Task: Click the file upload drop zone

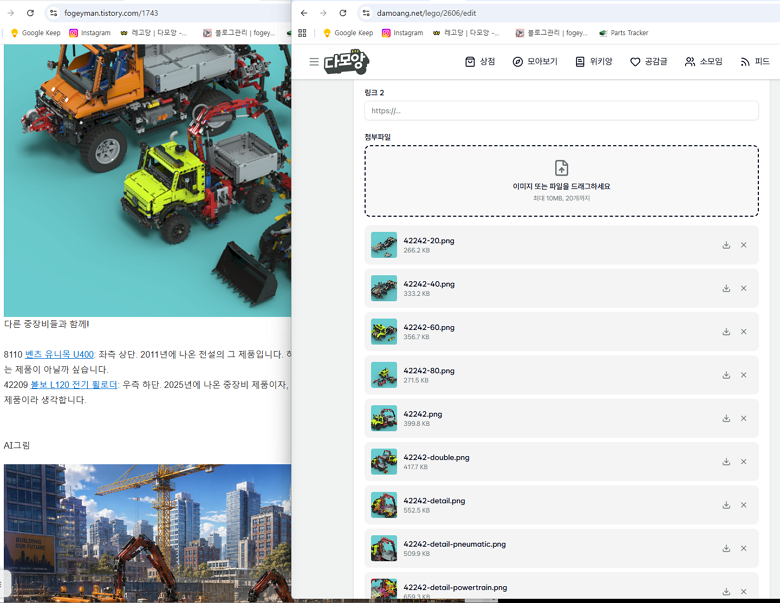Action: pos(561,181)
